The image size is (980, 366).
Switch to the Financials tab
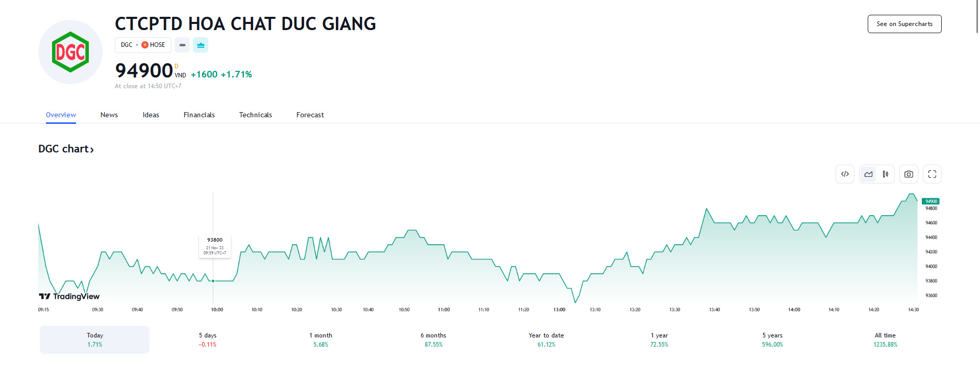[x=199, y=115]
